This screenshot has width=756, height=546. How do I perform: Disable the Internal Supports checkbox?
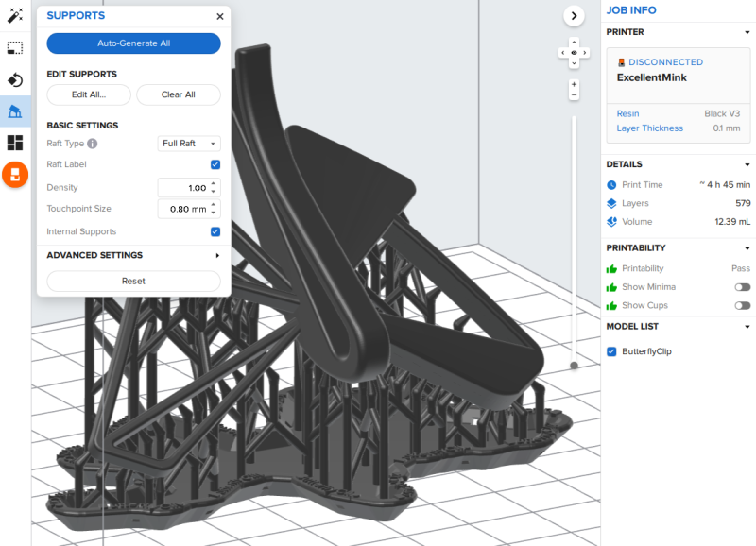click(215, 231)
